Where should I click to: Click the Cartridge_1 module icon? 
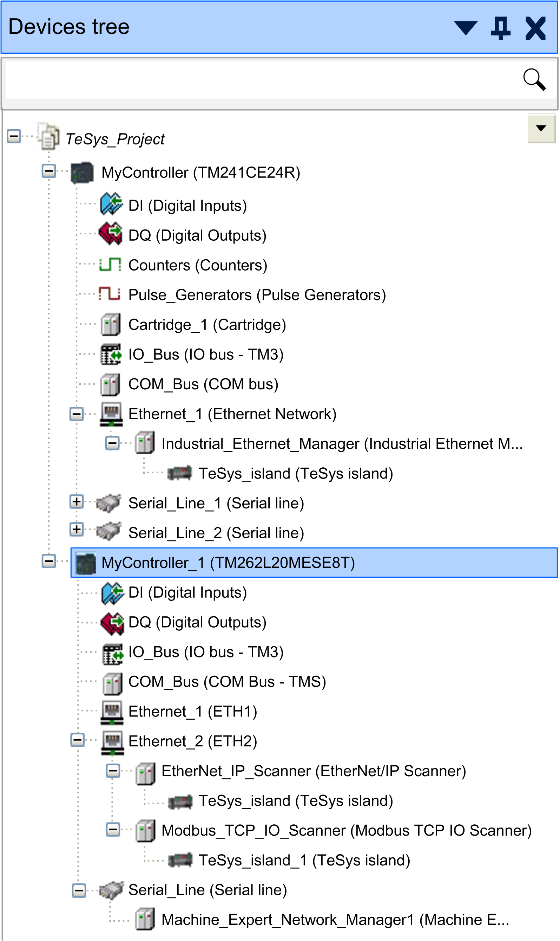[x=111, y=325]
